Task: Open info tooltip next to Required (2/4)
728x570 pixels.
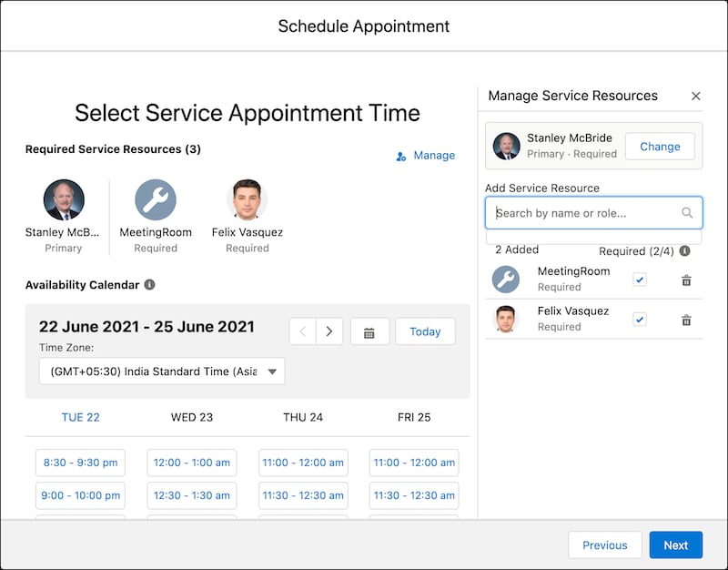Action: (x=684, y=251)
